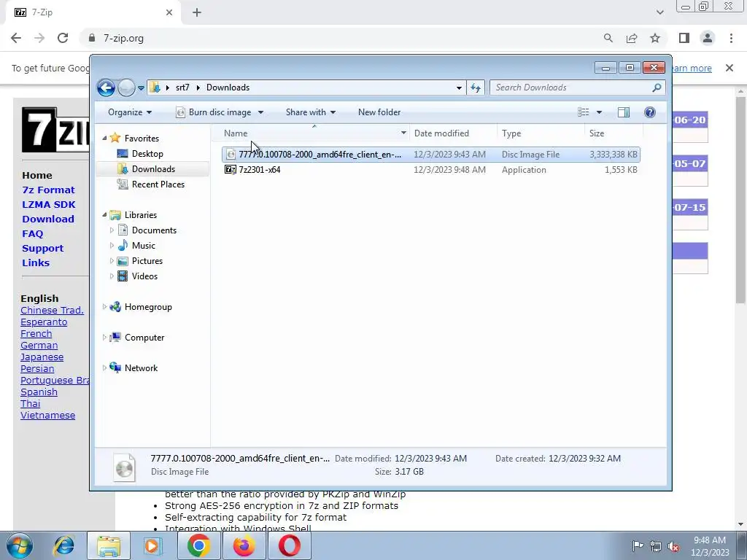The image size is (747, 560).
Task: Click New folder button
Action: (379, 112)
